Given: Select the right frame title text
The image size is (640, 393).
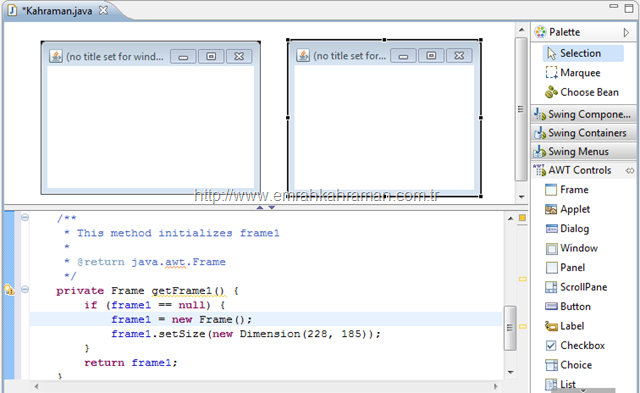Looking at the screenshot, I should [349, 56].
